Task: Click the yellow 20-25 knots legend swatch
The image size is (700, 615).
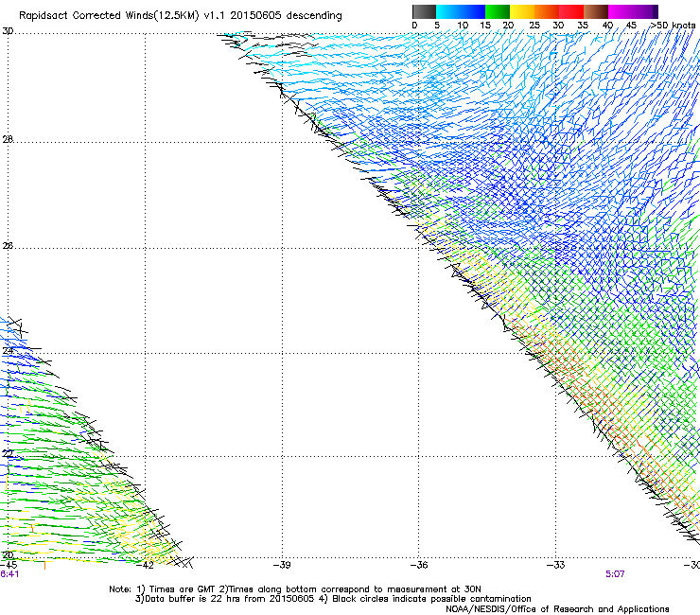Action: [522, 11]
